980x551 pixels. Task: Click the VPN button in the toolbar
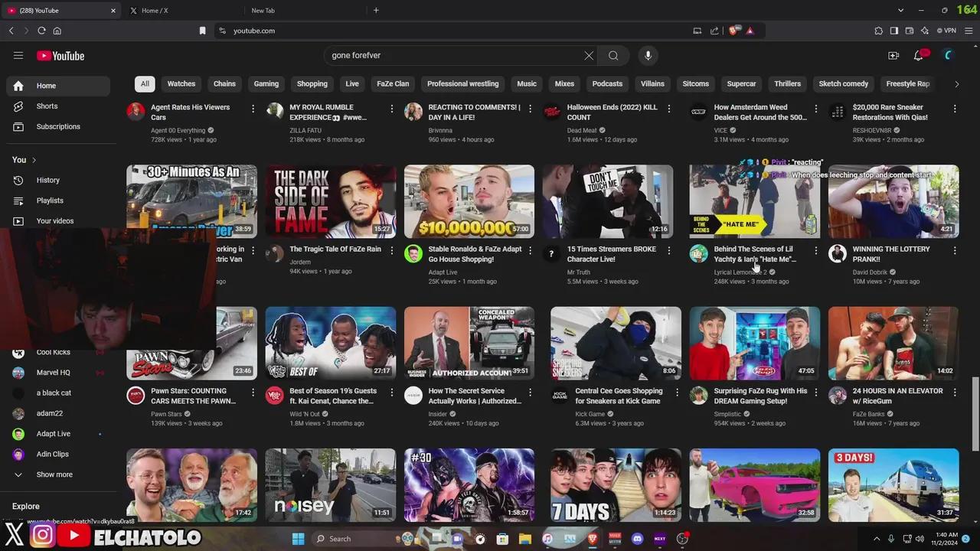click(x=946, y=31)
